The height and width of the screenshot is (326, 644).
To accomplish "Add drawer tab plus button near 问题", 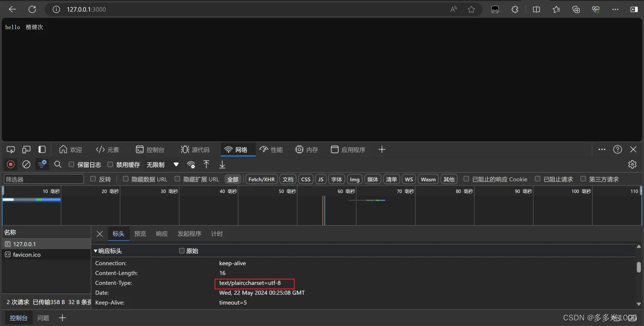I will [x=62, y=318].
